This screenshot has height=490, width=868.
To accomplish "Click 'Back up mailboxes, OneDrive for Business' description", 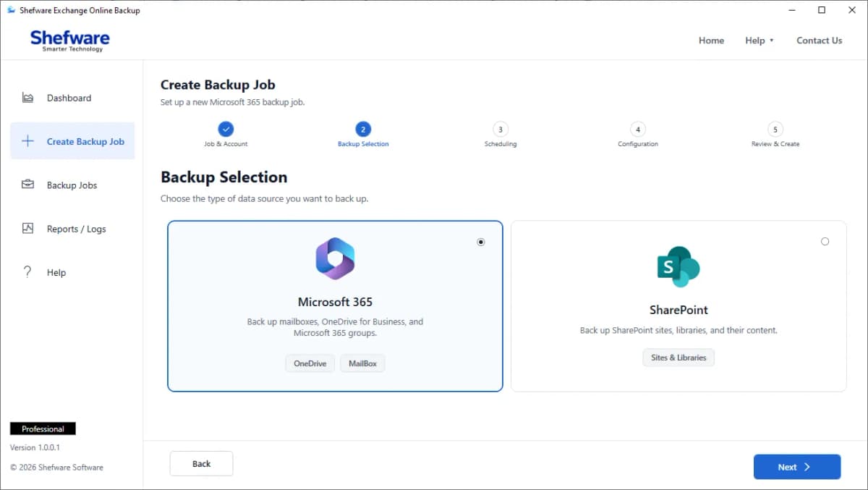I will 335,327.
